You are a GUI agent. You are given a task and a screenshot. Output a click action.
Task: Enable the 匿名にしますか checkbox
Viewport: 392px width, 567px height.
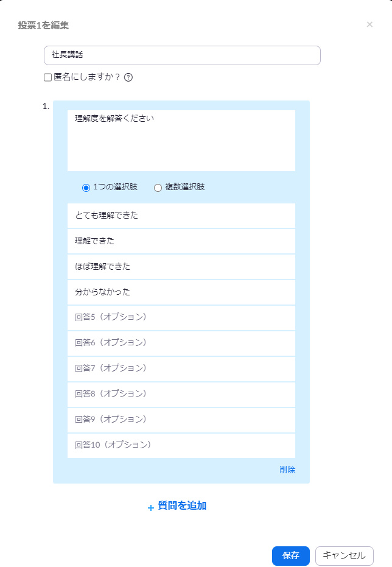click(47, 77)
